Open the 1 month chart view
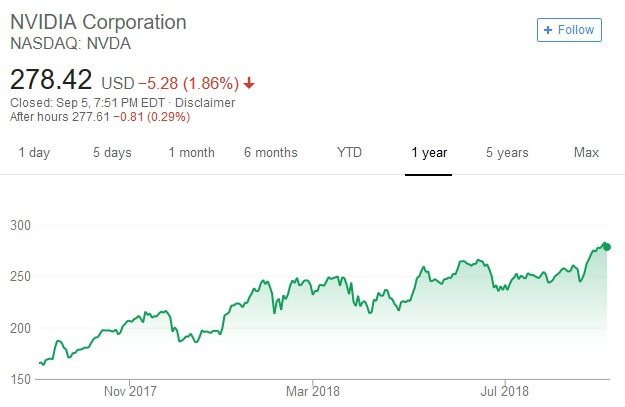 [x=191, y=153]
